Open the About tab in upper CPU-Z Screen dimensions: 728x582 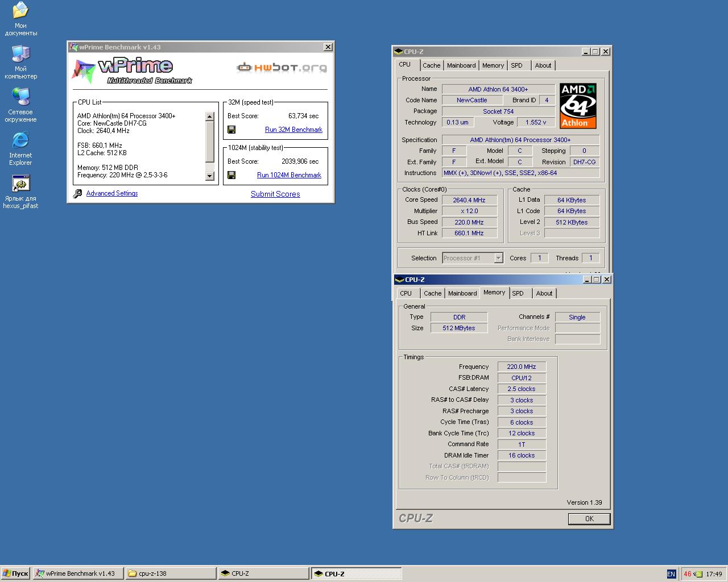coord(543,65)
